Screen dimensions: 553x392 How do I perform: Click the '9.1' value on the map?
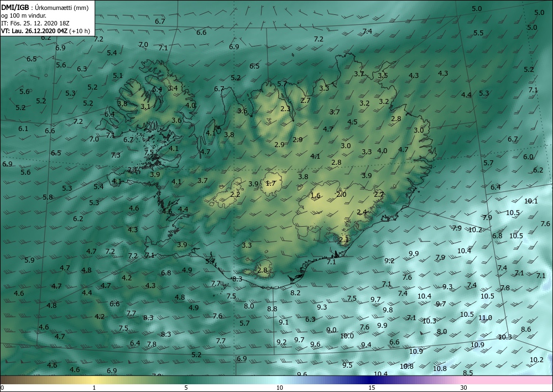[x=284, y=322]
